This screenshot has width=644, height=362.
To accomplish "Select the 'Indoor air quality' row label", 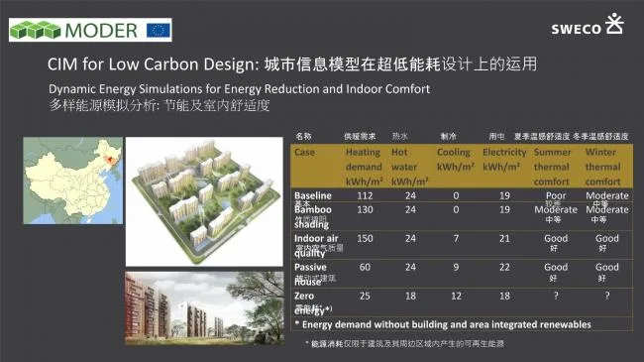I will (316, 246).
